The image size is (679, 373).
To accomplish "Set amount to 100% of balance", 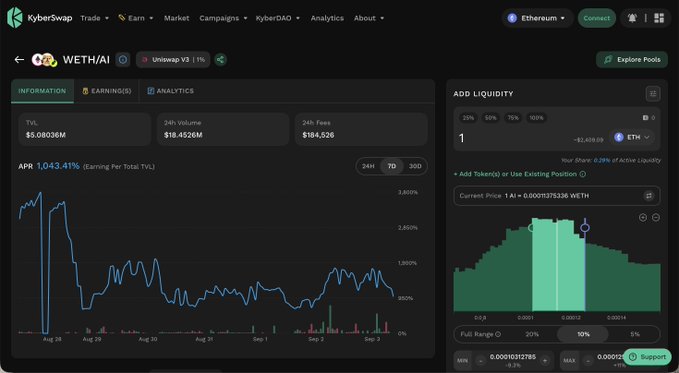I will [x=536, y=118].
